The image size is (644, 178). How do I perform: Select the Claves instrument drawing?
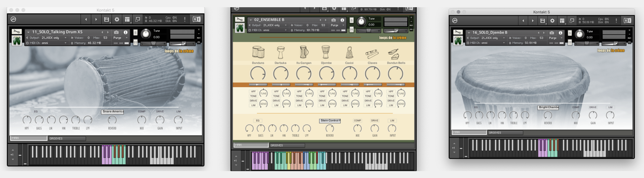[372, 54]
